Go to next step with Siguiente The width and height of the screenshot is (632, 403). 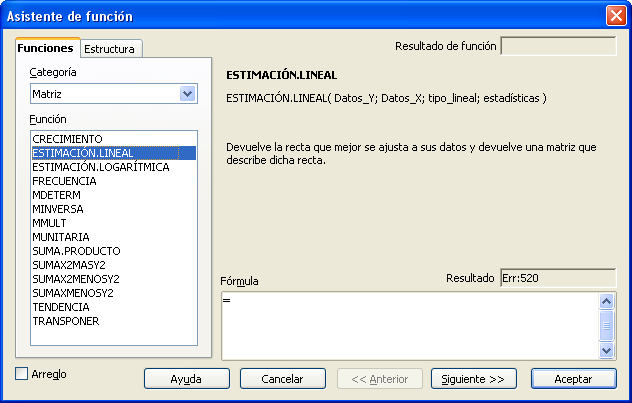(x=474, y=379)
